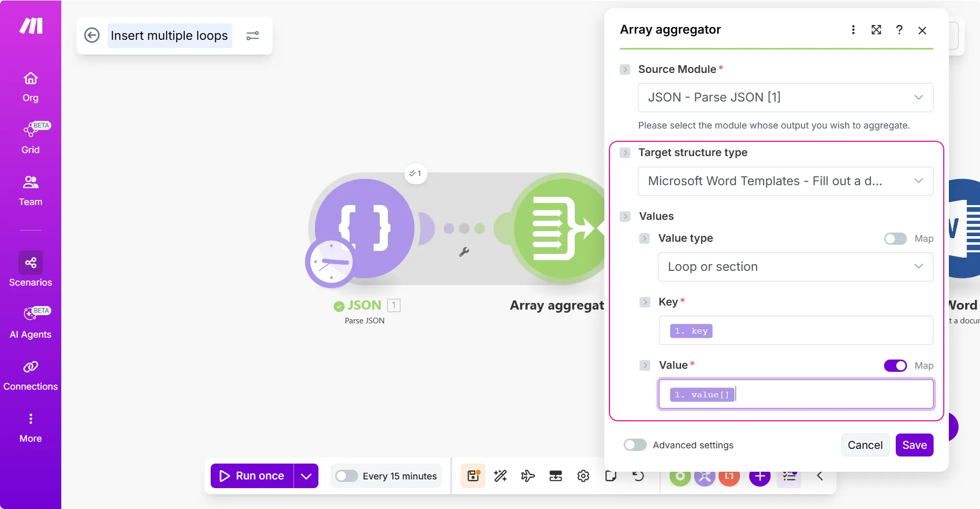Screen dimensions: 980x509
Task: Open the Run once dropdown arrow
Action: click(x=306, y=476)
